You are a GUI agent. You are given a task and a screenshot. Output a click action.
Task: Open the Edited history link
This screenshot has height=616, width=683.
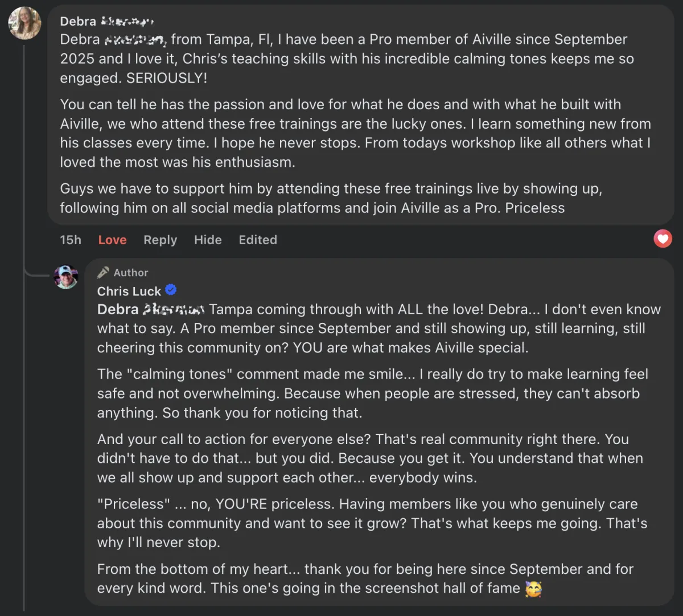point(258,240)
